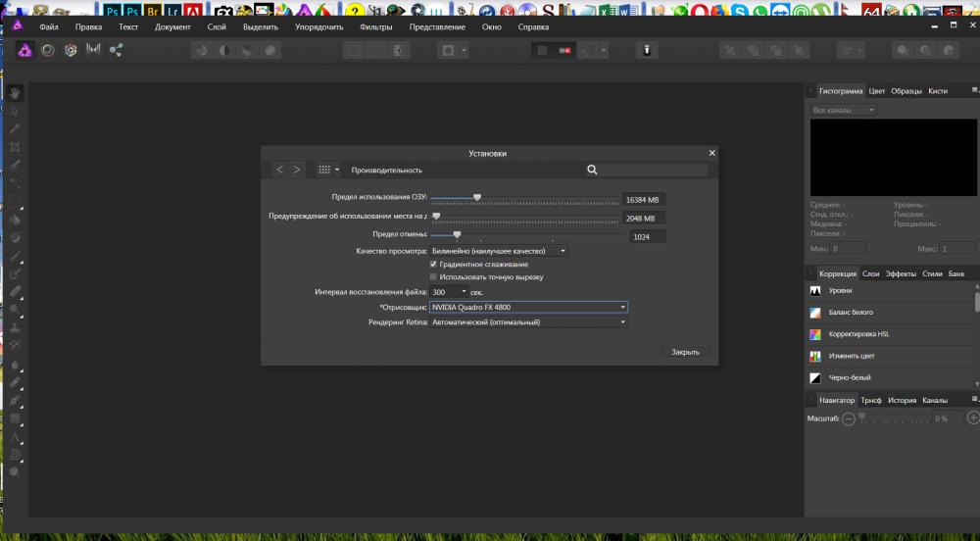Select the Crop tool

tap(15, 147)
